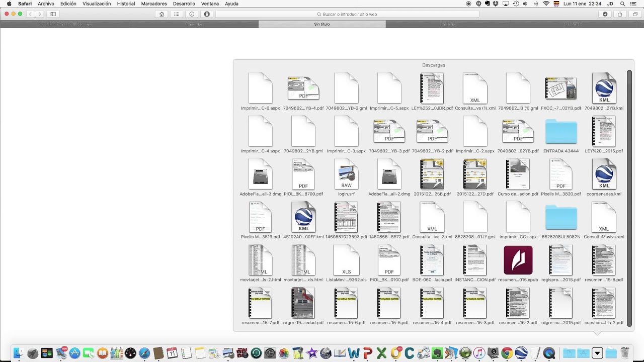Screen dimensions: 644x362
Task: Show all tabs overview icon
Action: 635,14
